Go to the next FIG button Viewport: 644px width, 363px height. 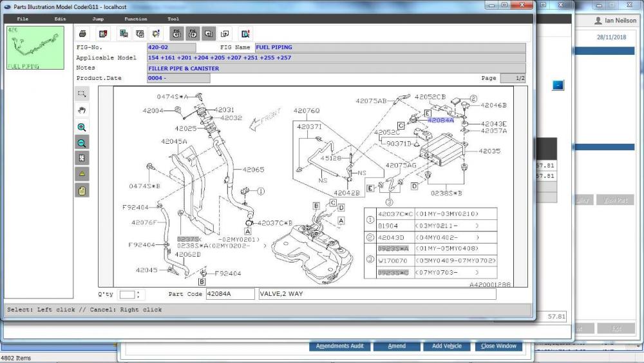click(193, 34)
